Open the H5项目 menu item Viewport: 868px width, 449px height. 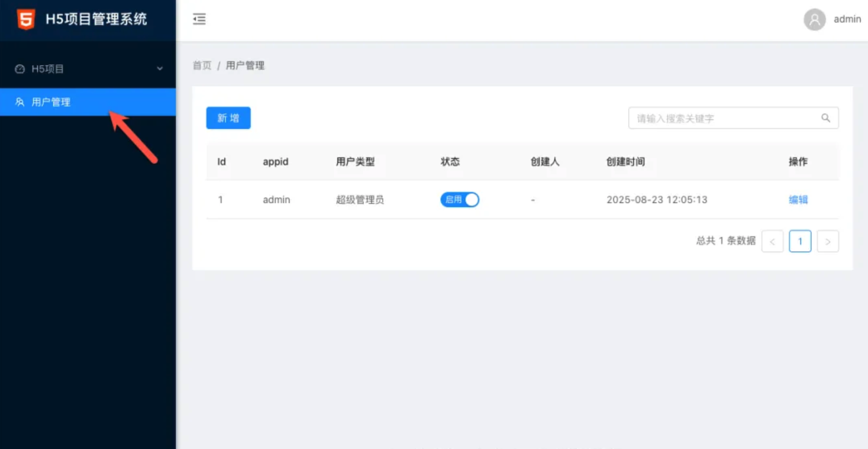coord(48,69)
